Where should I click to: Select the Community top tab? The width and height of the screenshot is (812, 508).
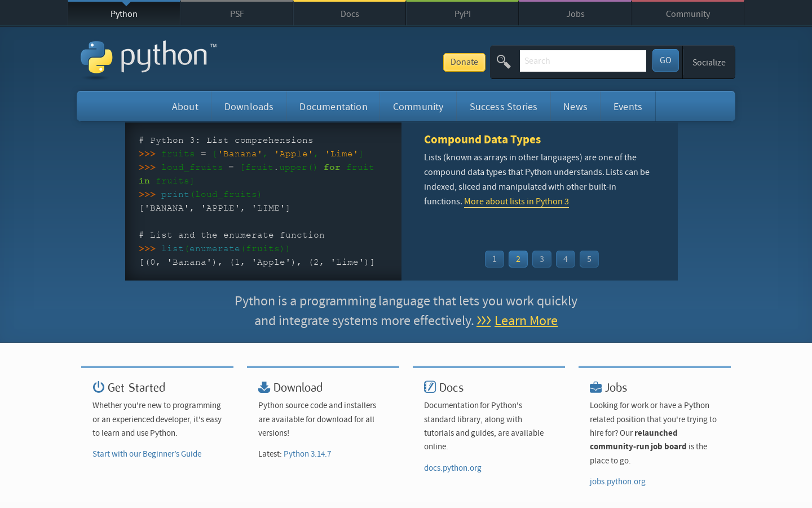click(x=688, y=14)
